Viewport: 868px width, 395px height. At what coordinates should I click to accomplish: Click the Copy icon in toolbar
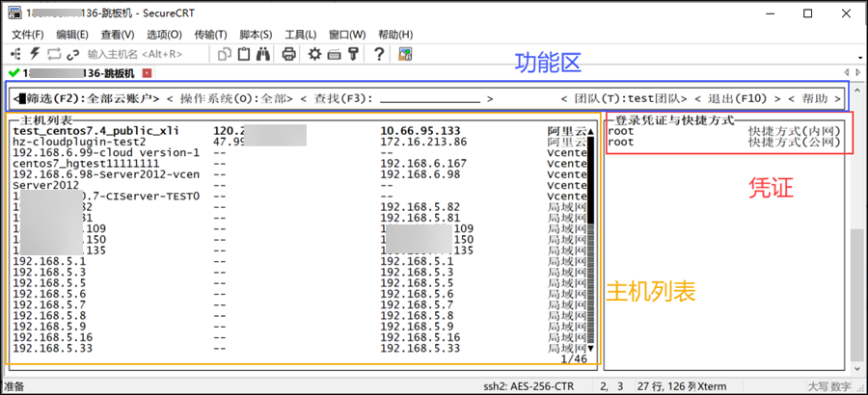222,54
